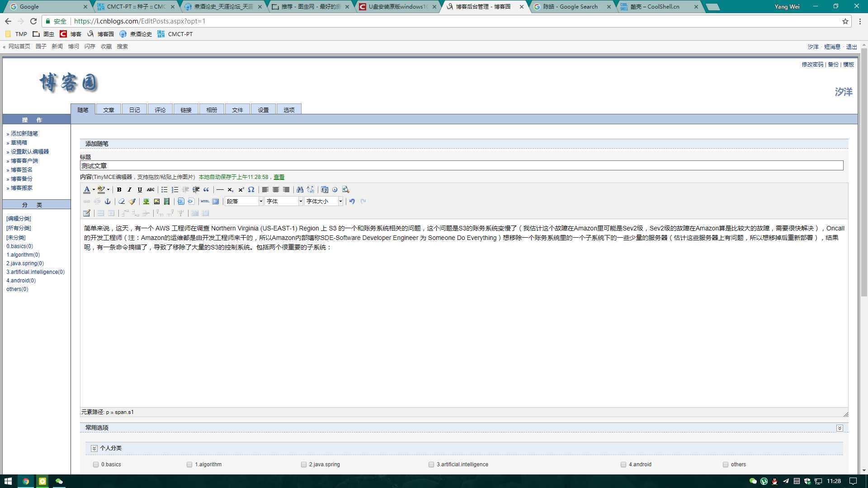
Task: Apply highlight color with marker icon
Action: (101, 190)
